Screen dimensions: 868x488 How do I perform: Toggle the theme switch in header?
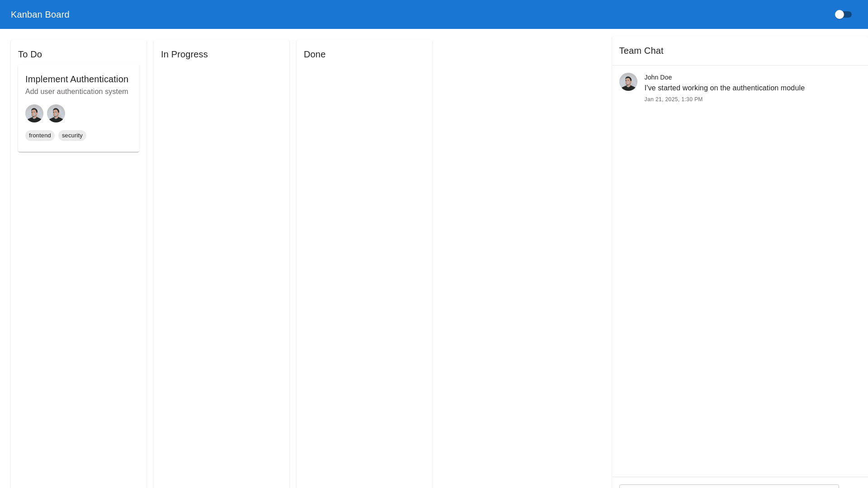coord(843,14)
